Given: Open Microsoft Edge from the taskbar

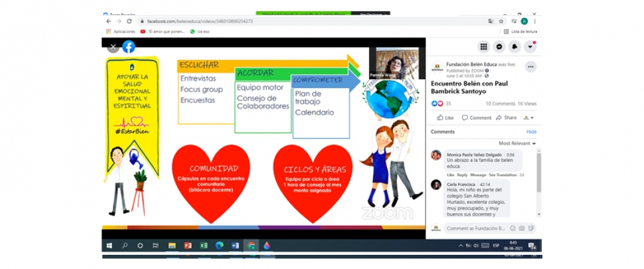Looking at the screenshot, I should (220, 246).
